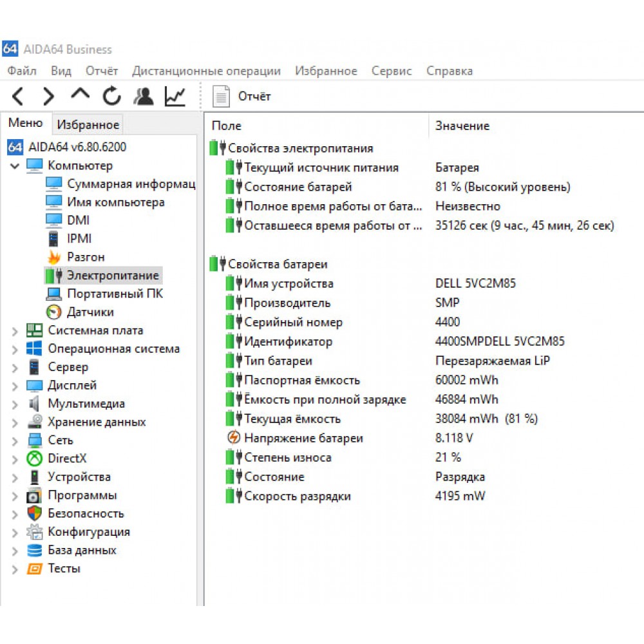
Task: Expand the Дисплей branch
Action: click(x=15, y=386)
